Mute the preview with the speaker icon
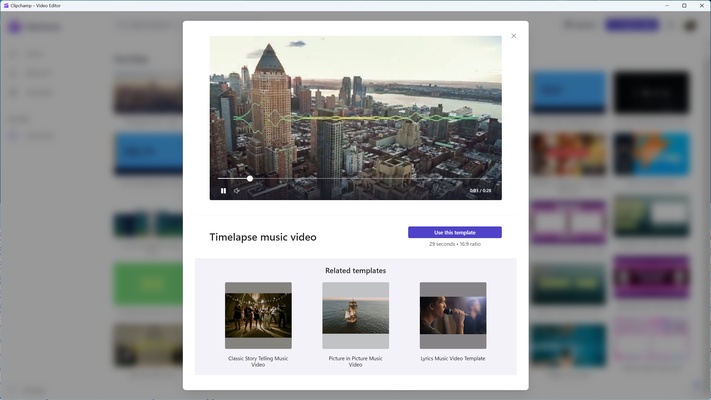The width and height of the screenshot is (711, 400). [x=237, y=191]
